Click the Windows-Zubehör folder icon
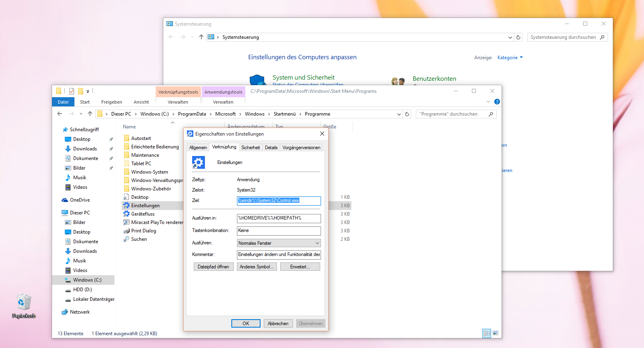Viewport: 644px width, 348px height. [x=126, y=189]
